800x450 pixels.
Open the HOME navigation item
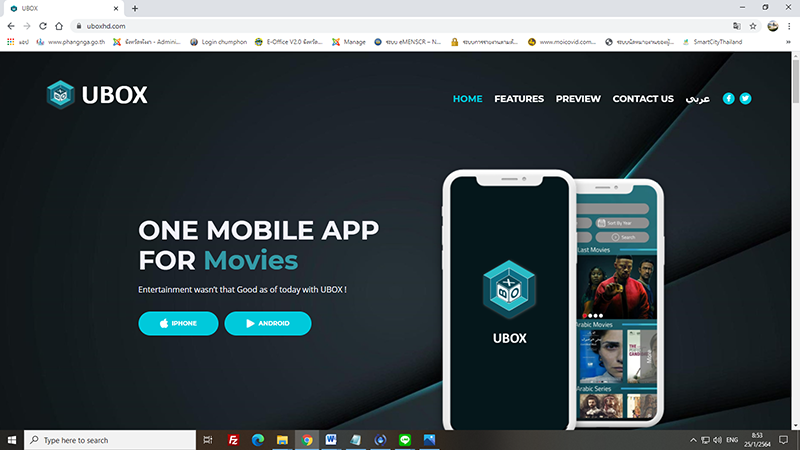[467, 99]
